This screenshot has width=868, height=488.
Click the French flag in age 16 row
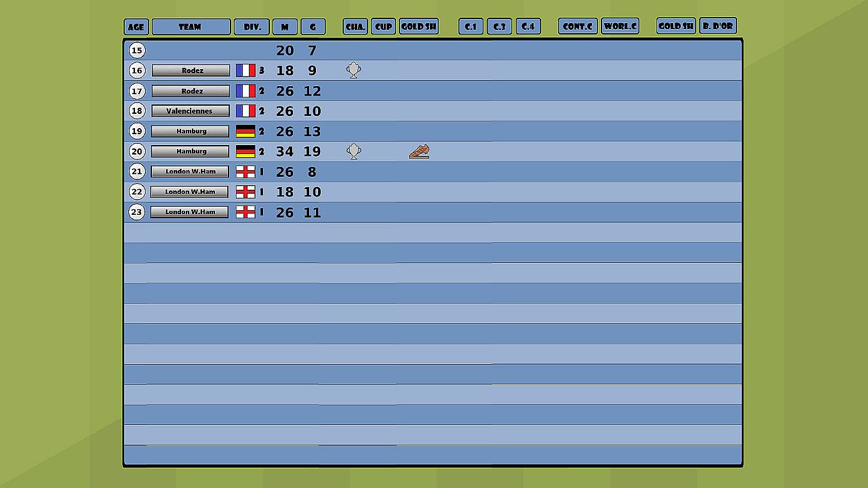pos(245,70)
